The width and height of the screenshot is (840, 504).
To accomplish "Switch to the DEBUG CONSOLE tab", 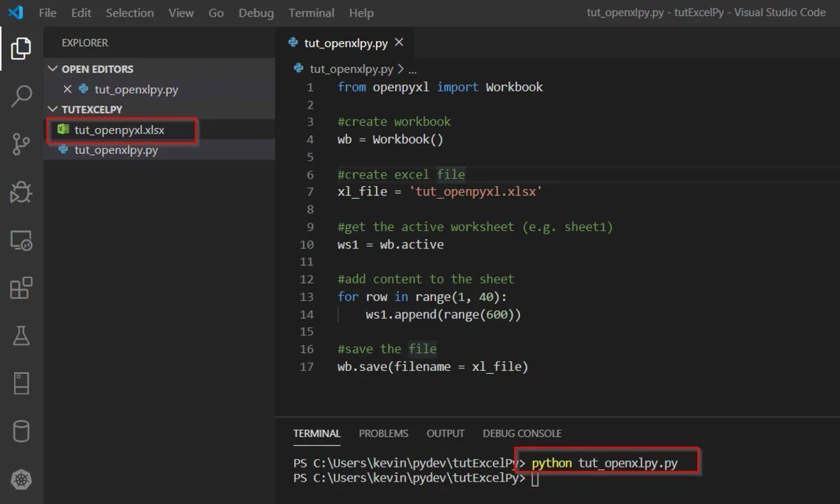I will [x=522, y=433].
